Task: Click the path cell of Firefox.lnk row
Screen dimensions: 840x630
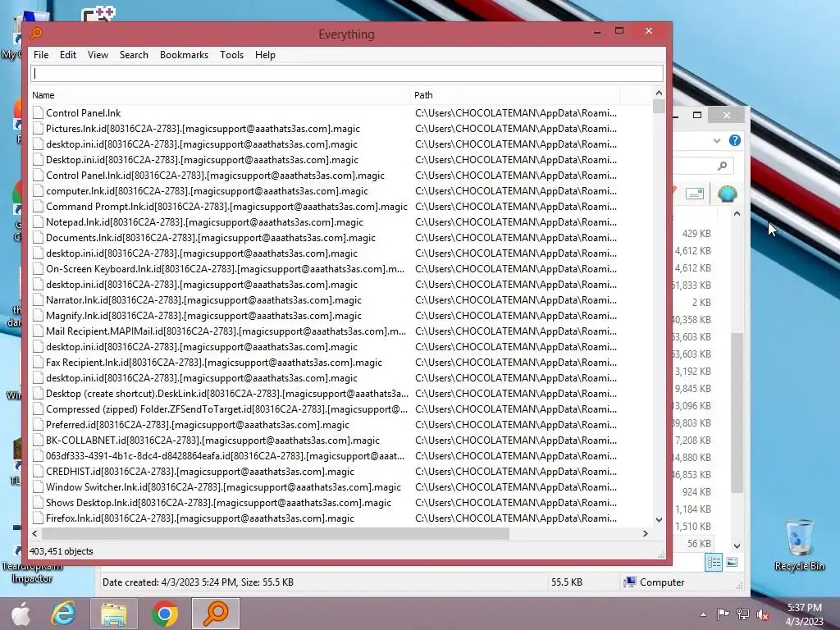Action: [x=516, y=518]
